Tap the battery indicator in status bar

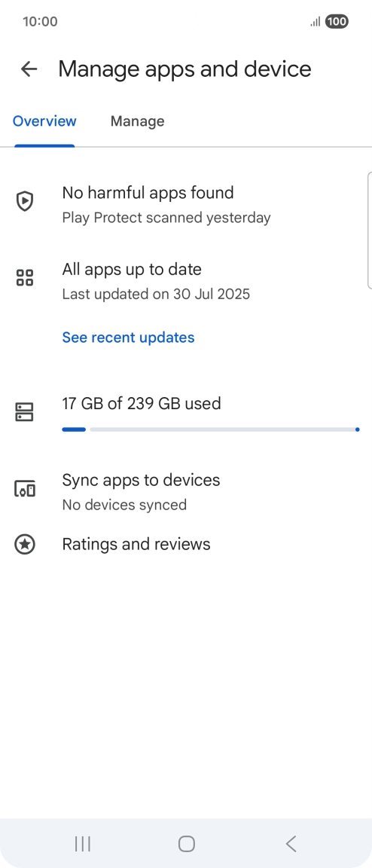(x=337, y=22)
